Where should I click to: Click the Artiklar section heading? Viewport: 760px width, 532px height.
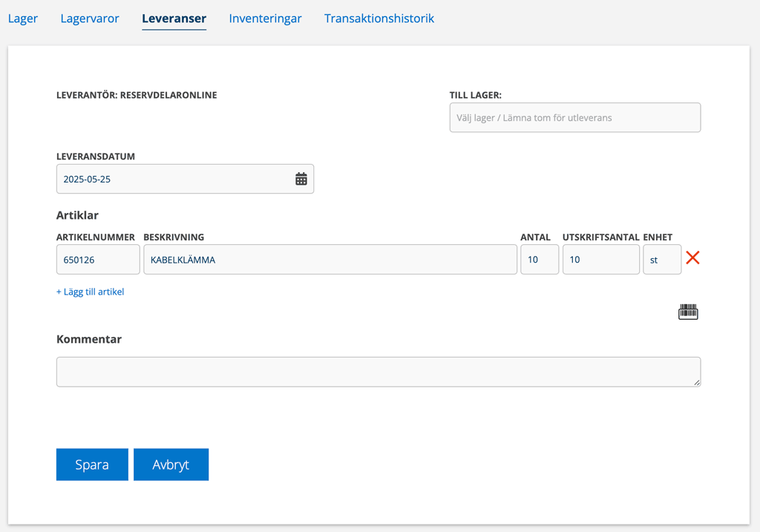(x=77, y=215)
